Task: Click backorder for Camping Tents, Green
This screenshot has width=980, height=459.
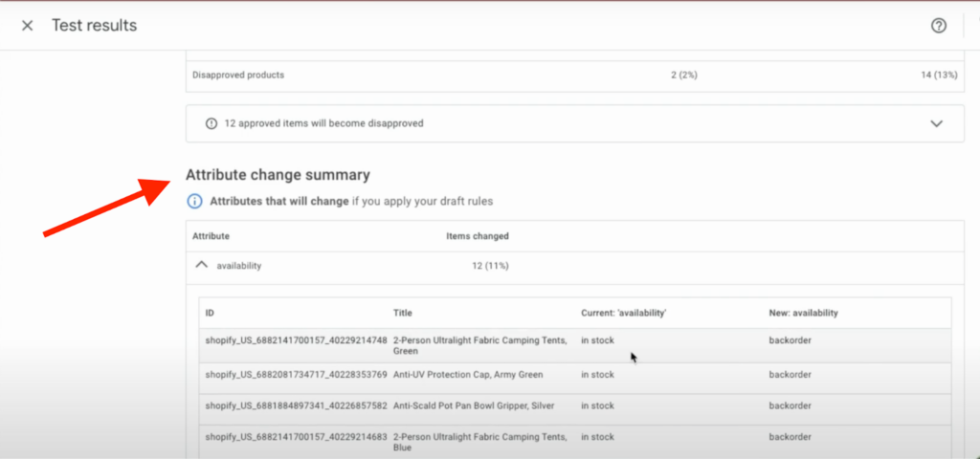Action: [790, 340]
